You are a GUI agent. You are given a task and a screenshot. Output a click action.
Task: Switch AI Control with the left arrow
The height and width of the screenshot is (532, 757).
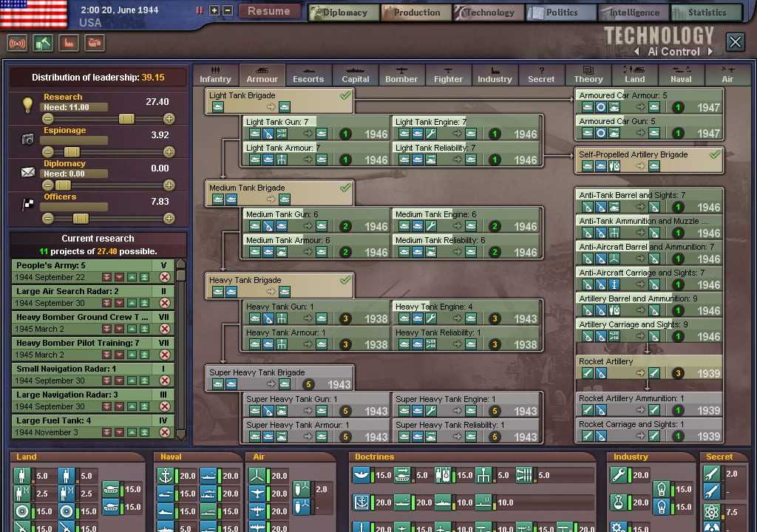click(x=637, y=51)
